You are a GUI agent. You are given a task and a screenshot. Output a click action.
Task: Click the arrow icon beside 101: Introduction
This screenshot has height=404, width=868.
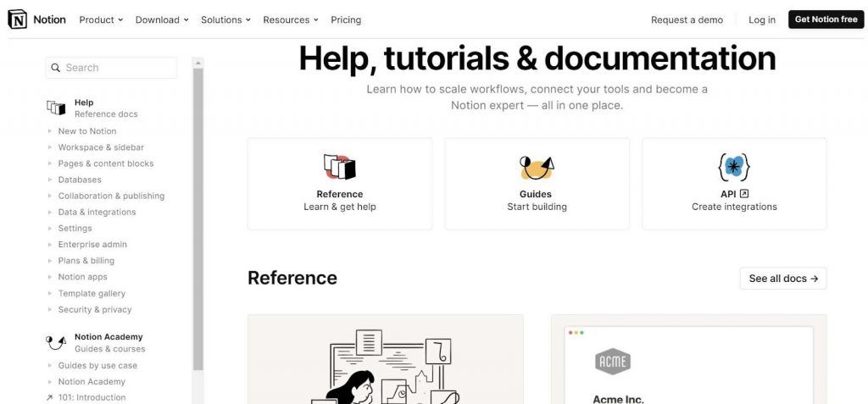[49, 397]
